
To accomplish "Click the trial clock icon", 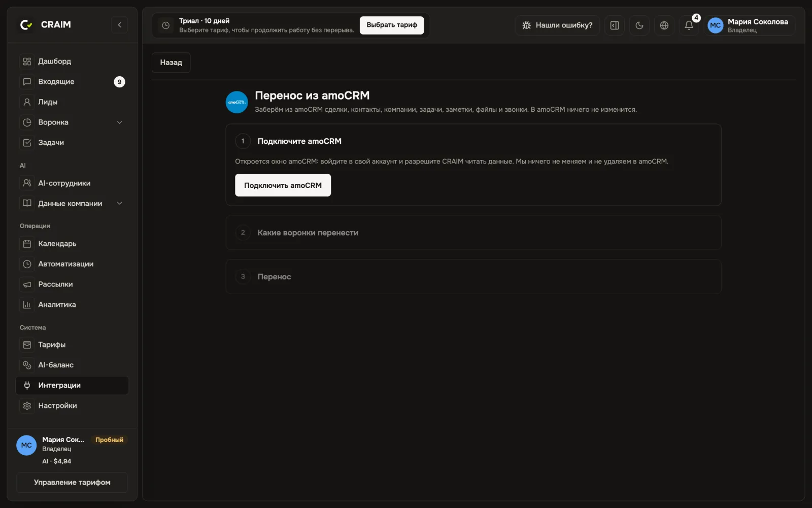I will tap(165, 25).
